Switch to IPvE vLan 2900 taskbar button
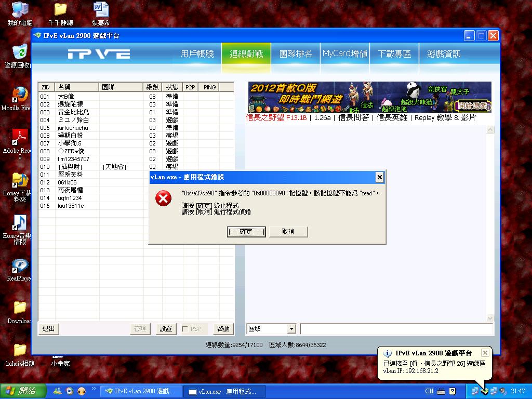Viewport: 532px width, 399px height. 141,391
